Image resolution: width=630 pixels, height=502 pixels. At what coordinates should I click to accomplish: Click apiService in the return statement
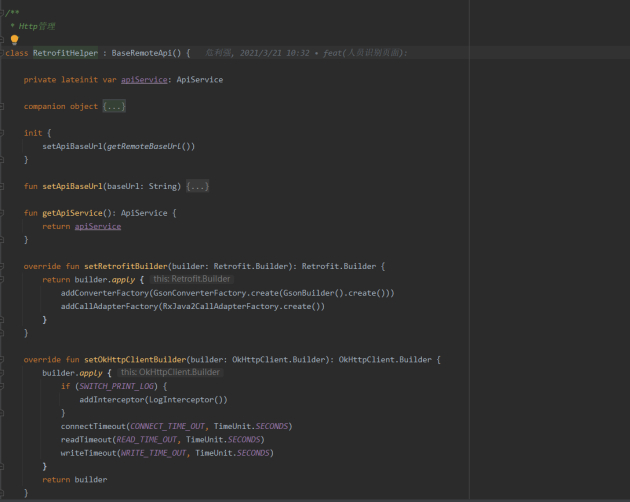(97, 226)
